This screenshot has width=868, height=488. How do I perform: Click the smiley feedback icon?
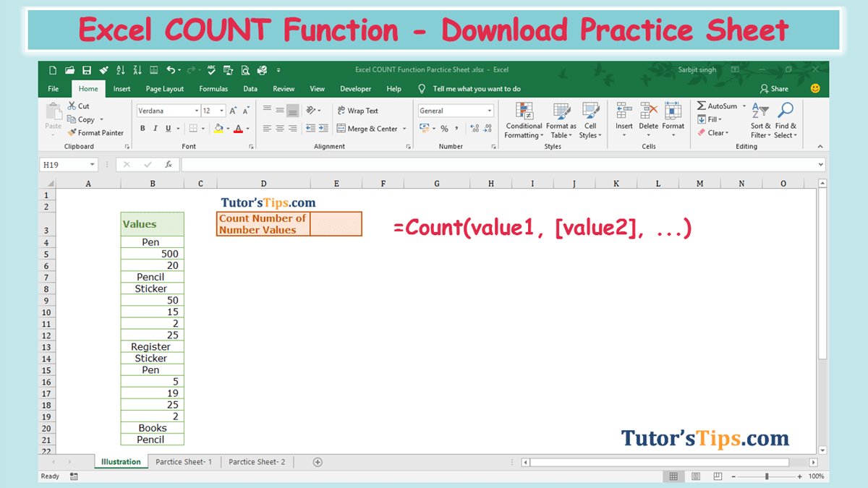[815, 88]
